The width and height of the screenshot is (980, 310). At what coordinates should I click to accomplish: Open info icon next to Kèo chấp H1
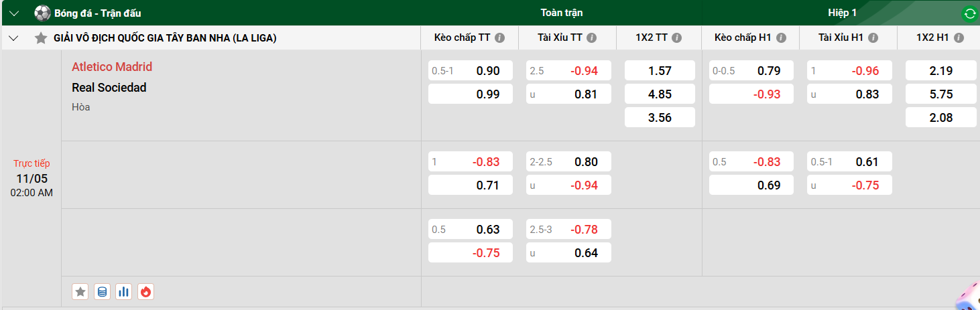click(x=781, y=38)
